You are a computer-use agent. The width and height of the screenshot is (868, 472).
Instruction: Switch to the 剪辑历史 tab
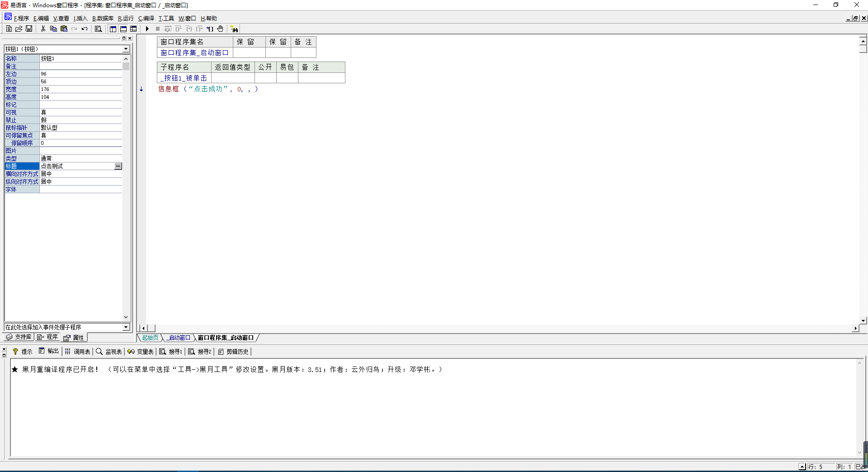pyautogui.click(x=233, y=352)
